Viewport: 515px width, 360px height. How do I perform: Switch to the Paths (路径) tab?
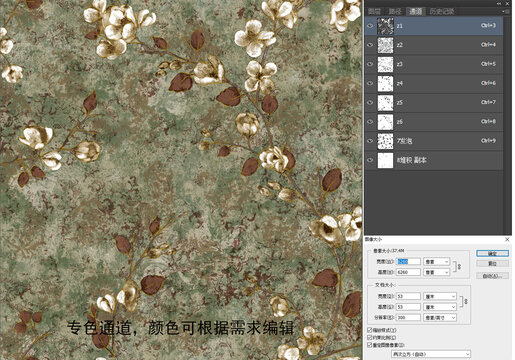coord(395,12)
